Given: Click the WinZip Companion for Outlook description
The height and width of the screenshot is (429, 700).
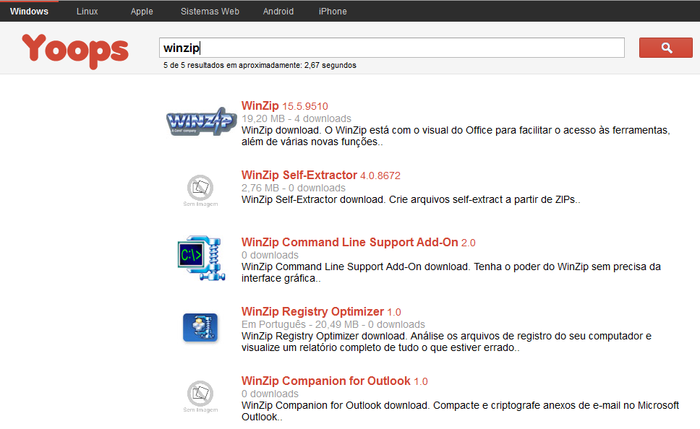Looking at the screenshot, I should 460,411.
